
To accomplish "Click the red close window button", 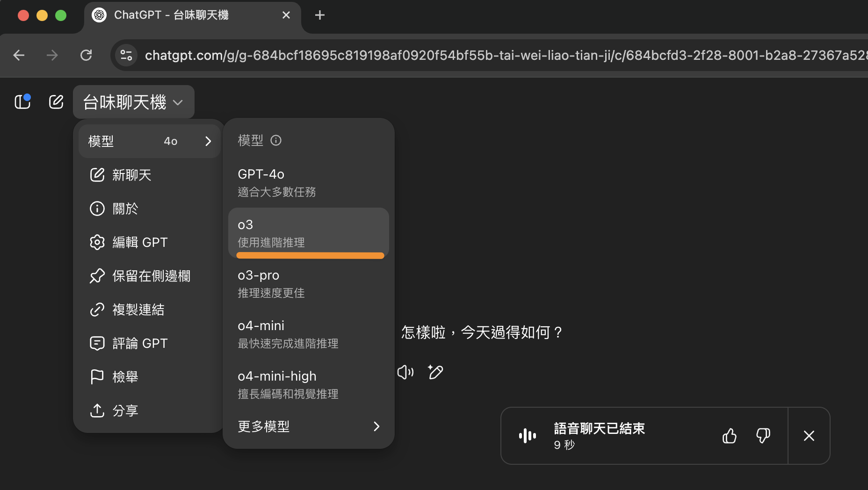I will pos(23,15).
